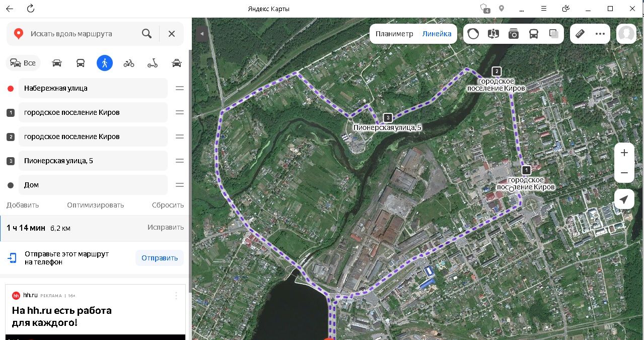Expand the browser hamburger menu
The width and height of the screenshot is (644, 340).
point(544,9)
